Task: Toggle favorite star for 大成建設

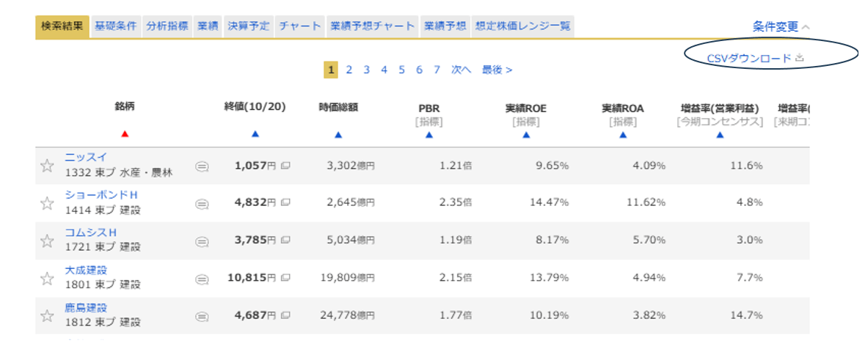Action: [x=47, y=279]
